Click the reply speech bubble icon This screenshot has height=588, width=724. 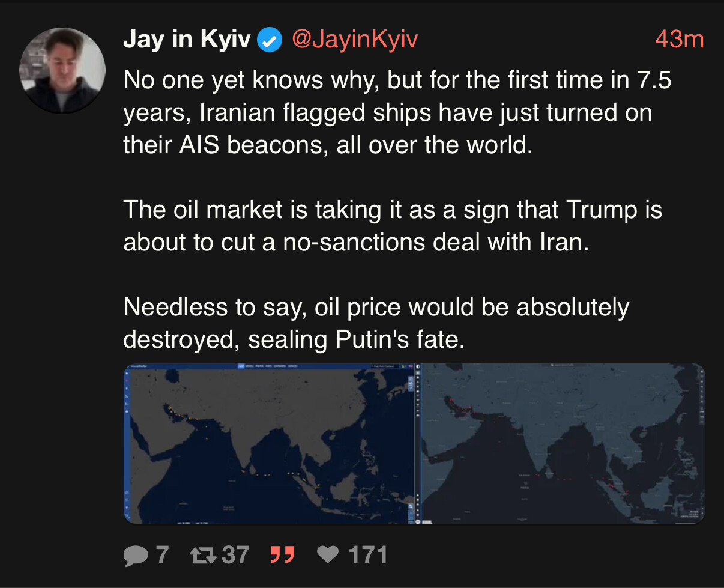(136, 555)
